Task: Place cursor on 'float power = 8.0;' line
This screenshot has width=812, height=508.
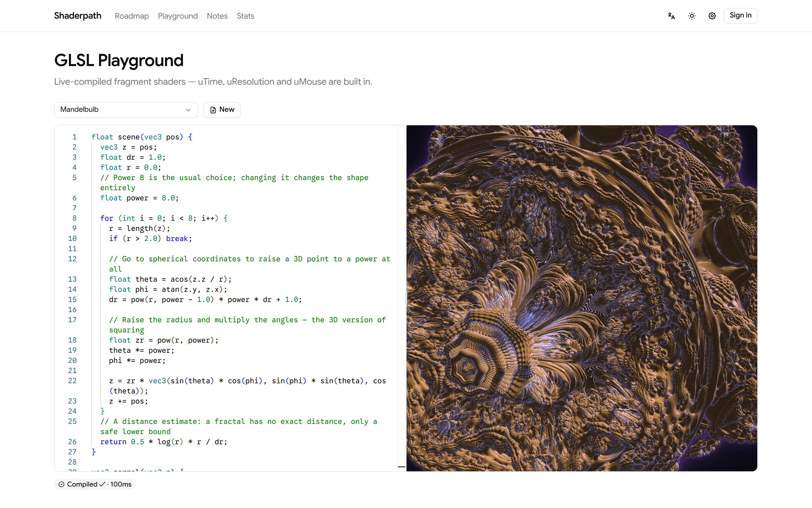Action: tap(140, 198)
